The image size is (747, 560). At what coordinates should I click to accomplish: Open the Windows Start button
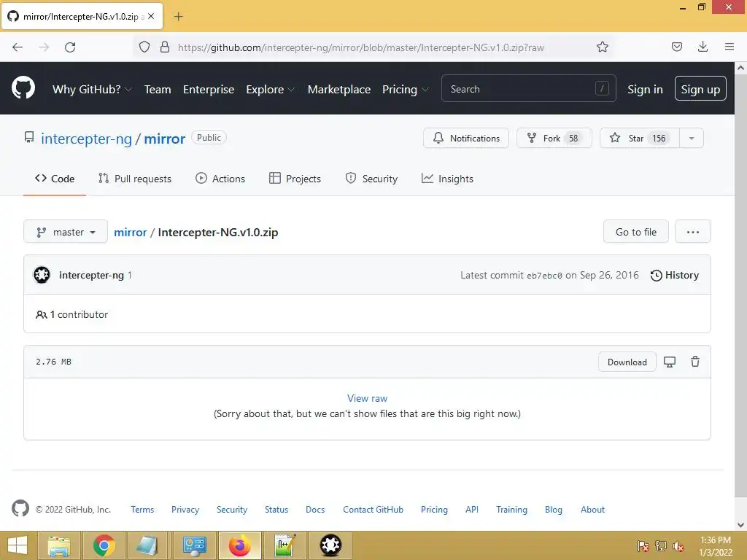point(18,545)
